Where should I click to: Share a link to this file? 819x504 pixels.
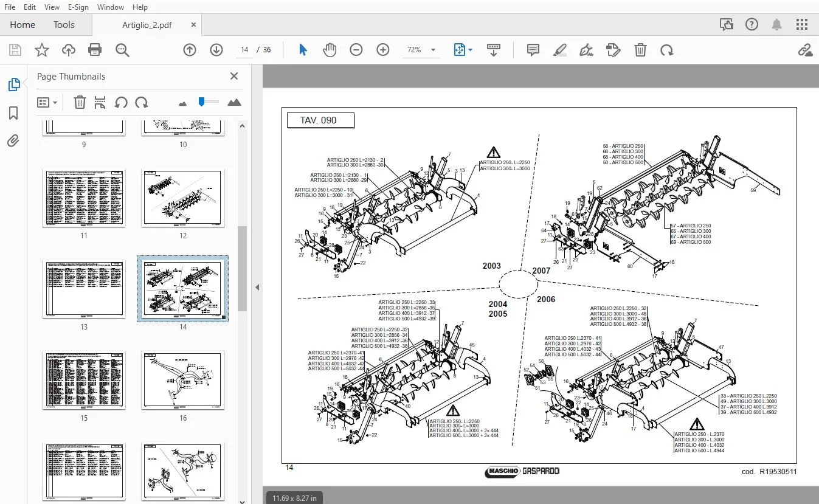(x=806, y=50)
